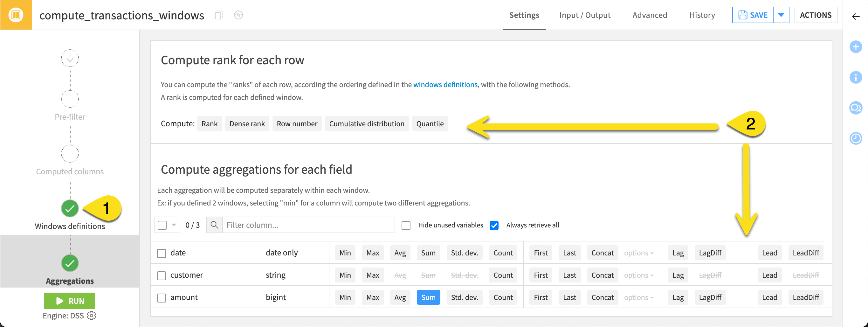868x327 pixels.
Task: Click the search magnifier icon
Action: pyautogui.click(x=214, y=225)
